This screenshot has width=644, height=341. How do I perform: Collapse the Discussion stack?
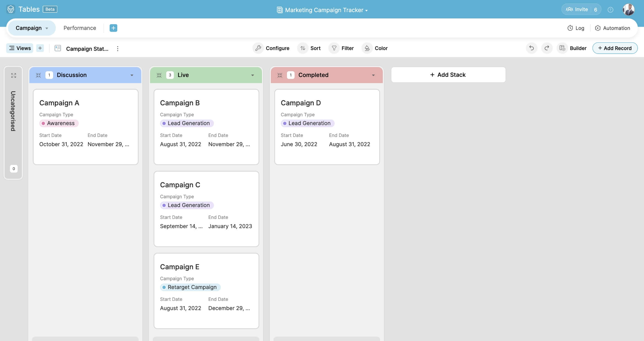tap(38, 75)
